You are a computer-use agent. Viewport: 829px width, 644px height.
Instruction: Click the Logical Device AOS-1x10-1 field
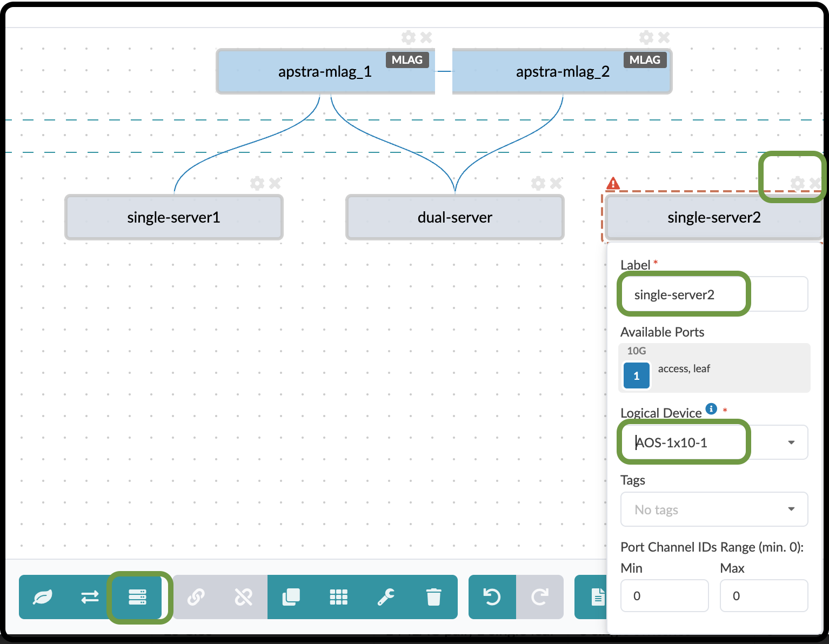coord(714,442)
